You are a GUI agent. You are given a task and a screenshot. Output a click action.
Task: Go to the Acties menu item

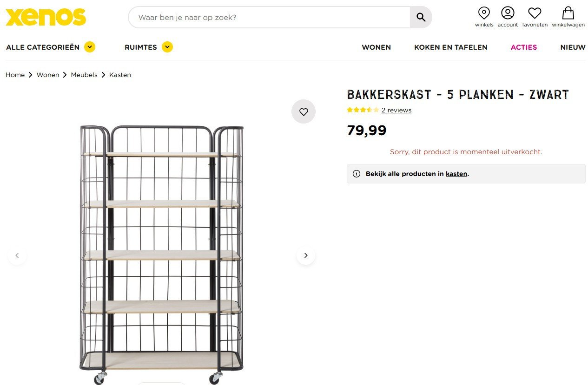523,47
